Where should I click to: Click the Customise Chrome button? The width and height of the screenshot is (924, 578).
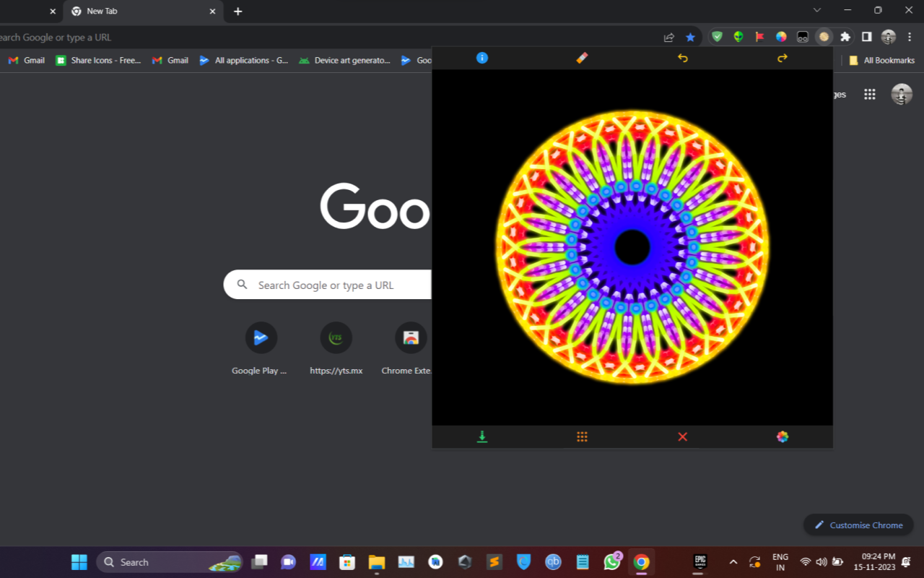tap(858, 525)
